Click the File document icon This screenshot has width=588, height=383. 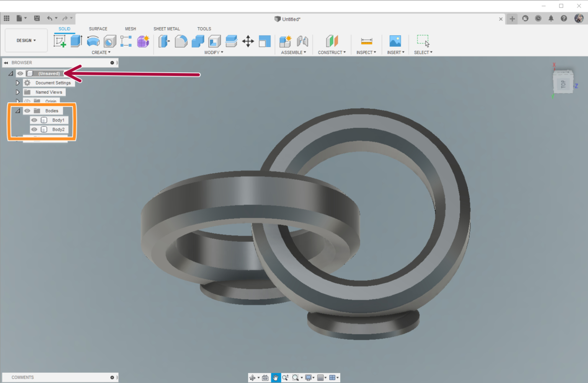tap(19, 18)
